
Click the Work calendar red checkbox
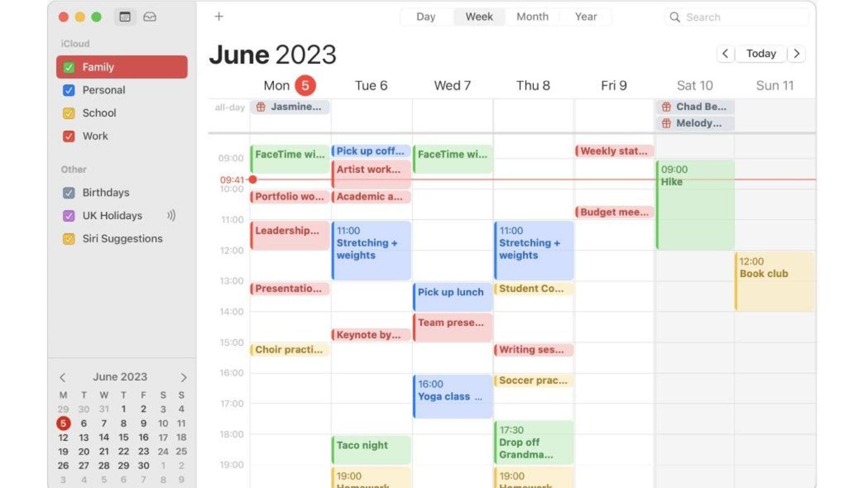tap(70, 136)
